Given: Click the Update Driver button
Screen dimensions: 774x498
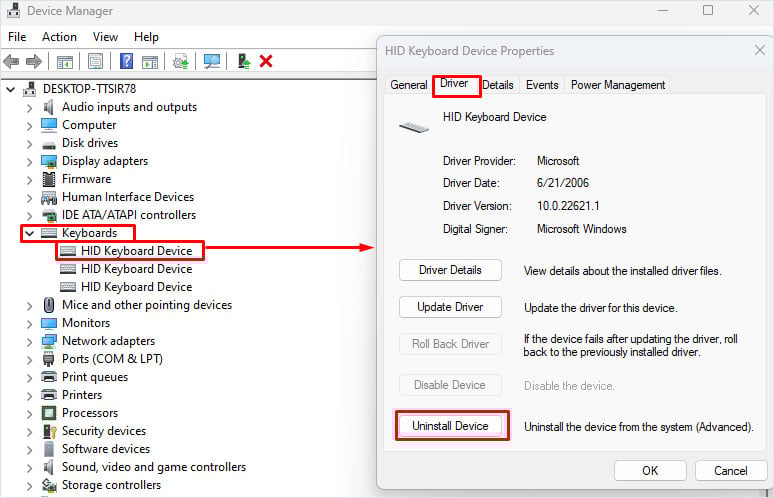Looking at the screenshot, I should point(450,307).
